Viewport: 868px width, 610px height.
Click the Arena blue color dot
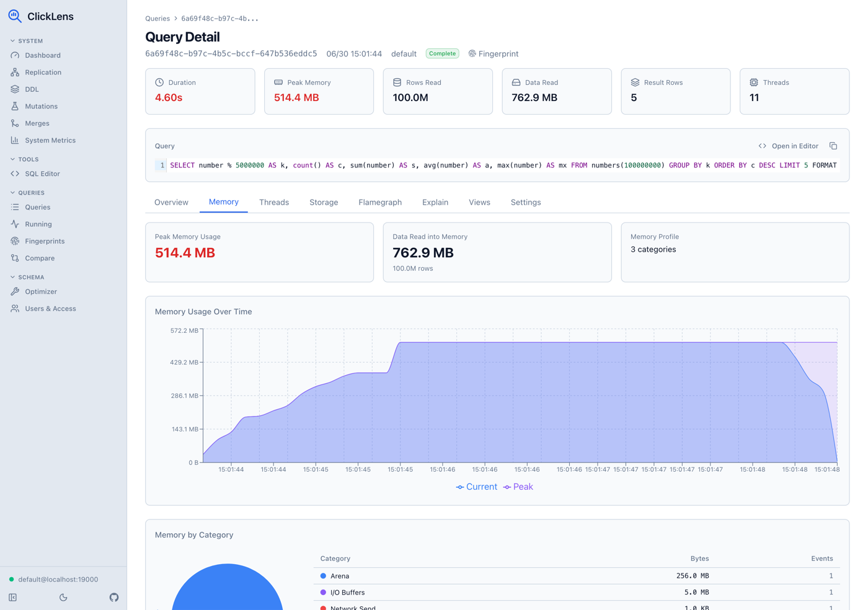[x=323, y=576]
